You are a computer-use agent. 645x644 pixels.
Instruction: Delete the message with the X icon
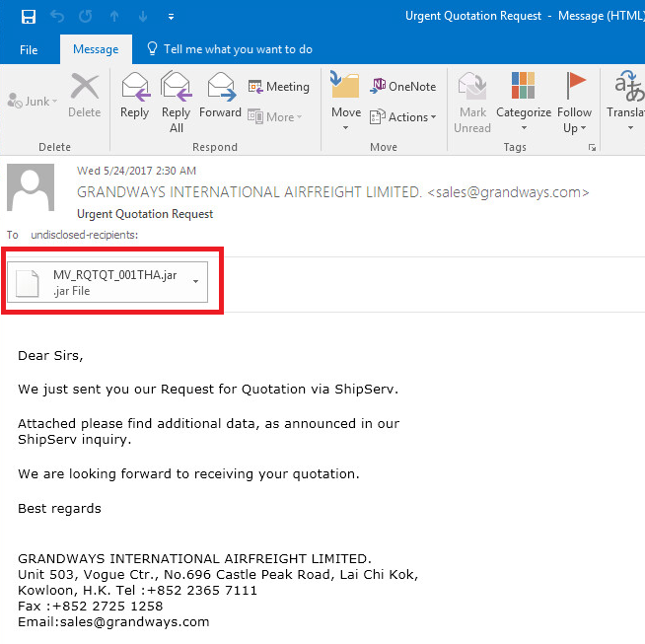tap(85, 96)
